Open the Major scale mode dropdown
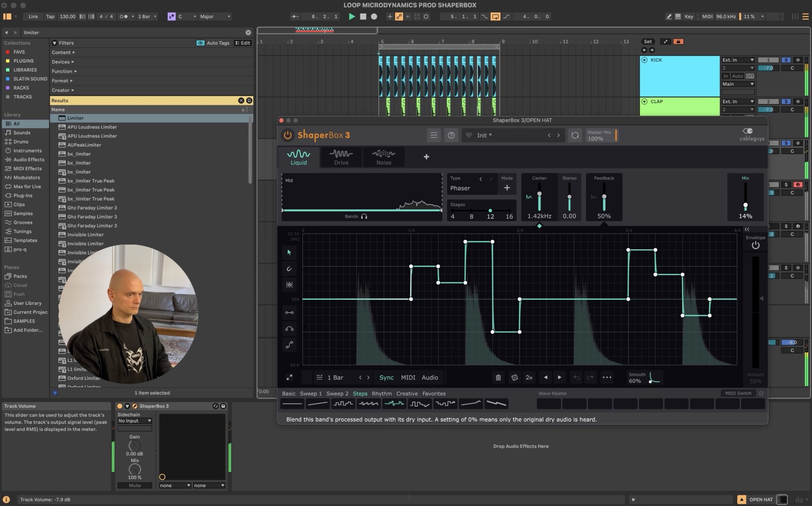 [215, 16]
